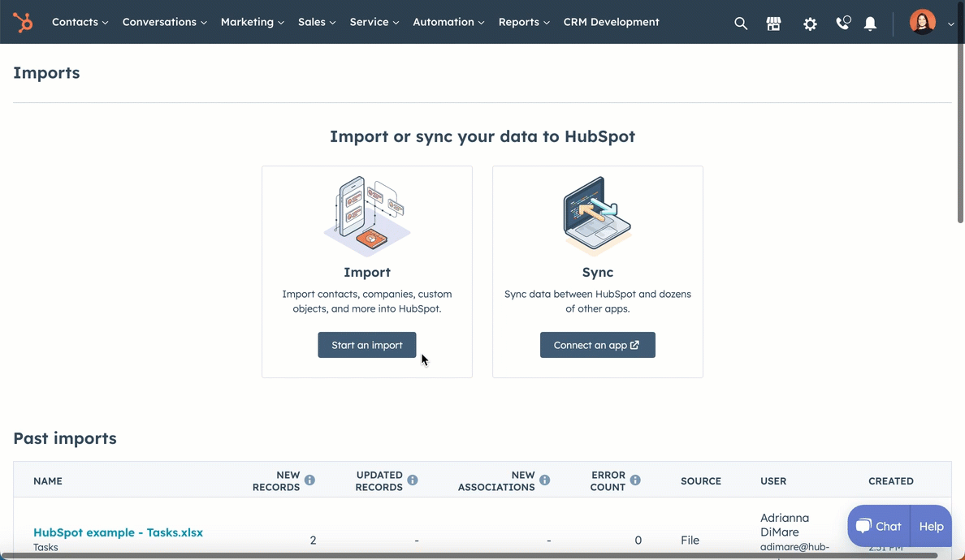Click the Source column header
This screenshot has width=965, height=560.
tap(701, 480)
